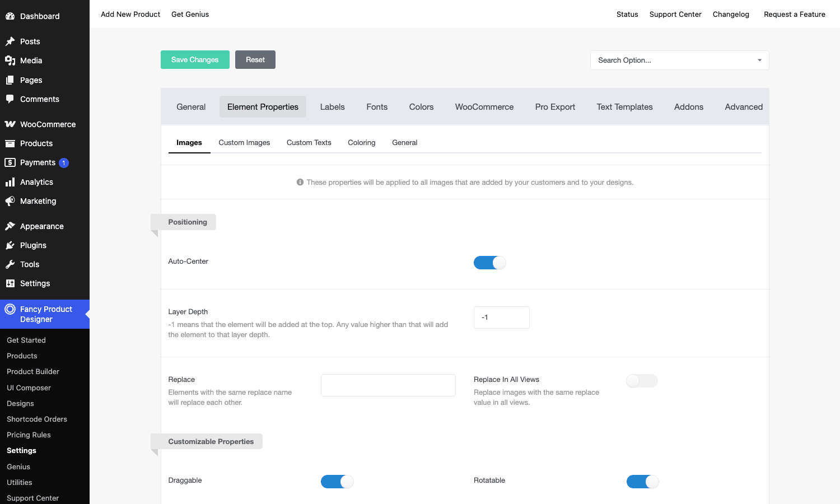Open UI Composer submenu item

[x=29, y=388]
